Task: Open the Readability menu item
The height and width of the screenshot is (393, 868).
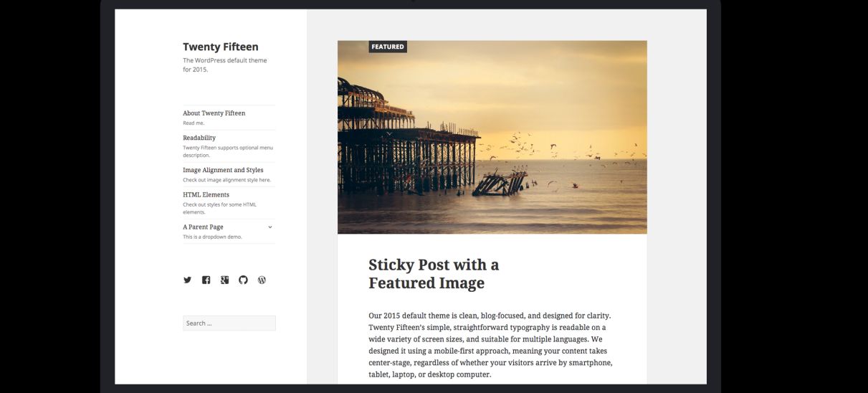Action: 199,137
